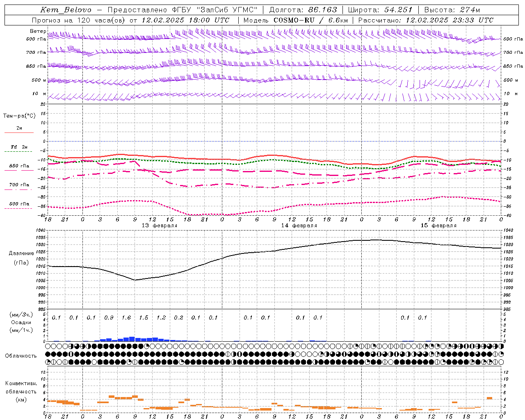Click the Широта: 54.251 value
The height and width of the screenshot is (420, 525).
[380, 10]
